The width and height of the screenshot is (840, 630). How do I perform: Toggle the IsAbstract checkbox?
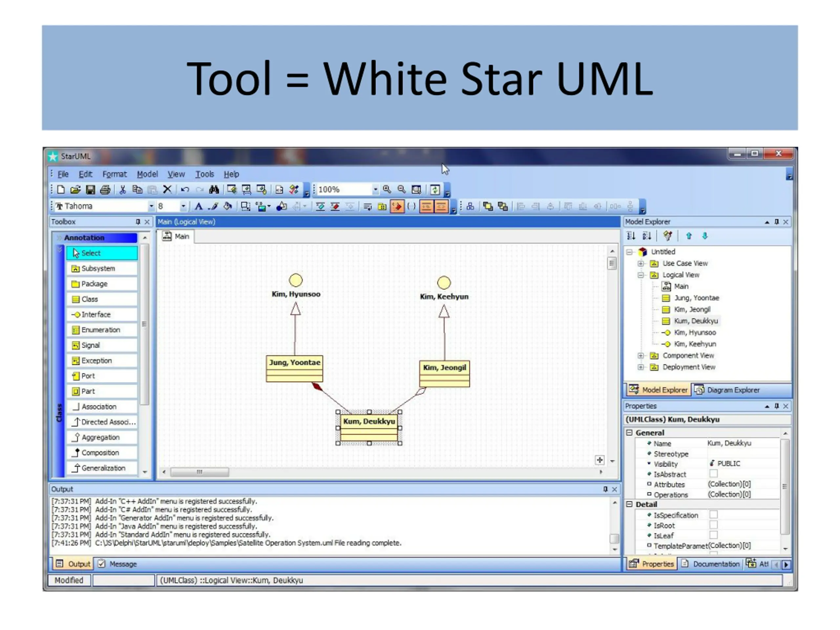pyautogui.click(x=714, y=473)
